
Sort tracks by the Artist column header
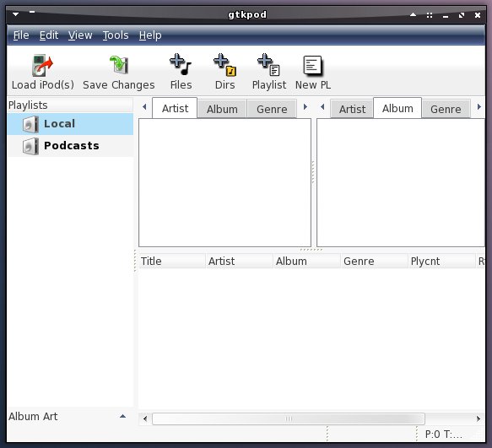pos(240,261)
